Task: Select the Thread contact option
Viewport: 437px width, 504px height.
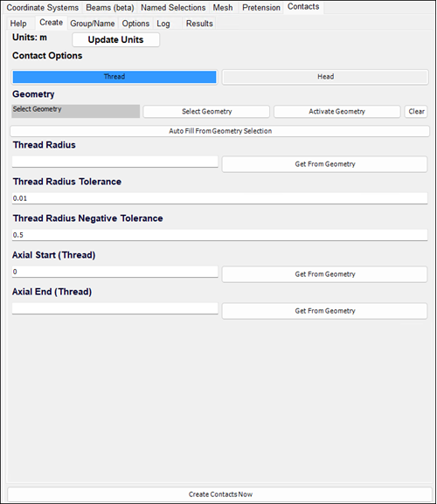Action: click(x=114, y=77)
